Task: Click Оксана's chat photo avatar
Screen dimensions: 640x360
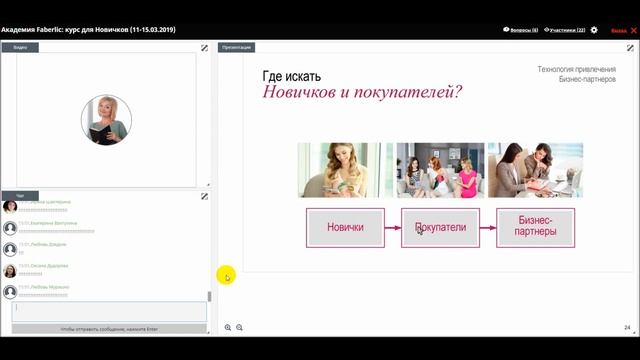Action: click(x=10, y=270)
